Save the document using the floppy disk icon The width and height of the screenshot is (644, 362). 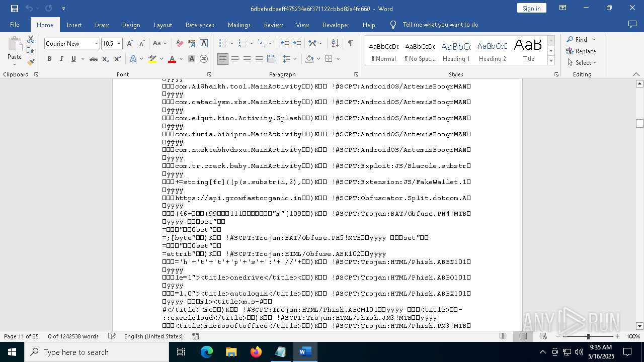15,9
